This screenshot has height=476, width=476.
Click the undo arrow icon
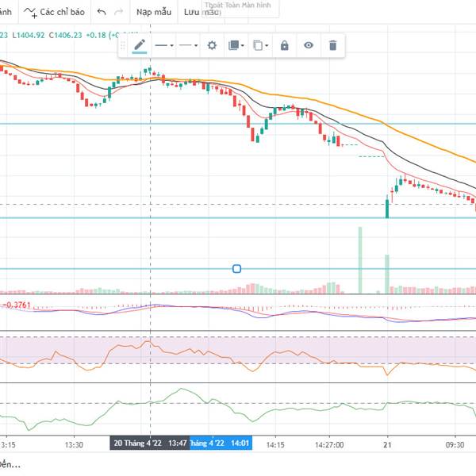[x=101, y=13]
